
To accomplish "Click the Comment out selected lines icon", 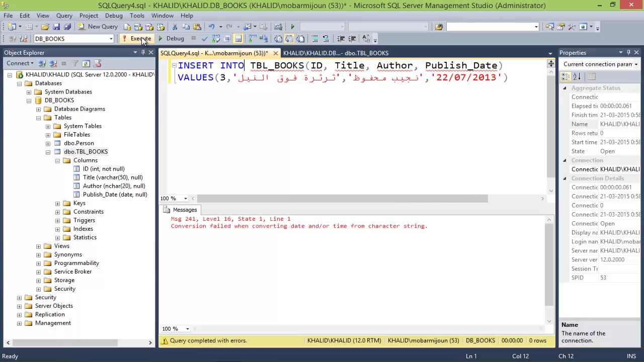I will (x=315, y=39).
